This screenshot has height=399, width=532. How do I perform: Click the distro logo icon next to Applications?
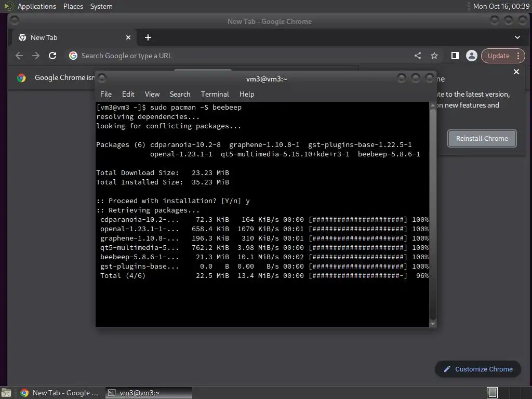[x=9, y=6]
